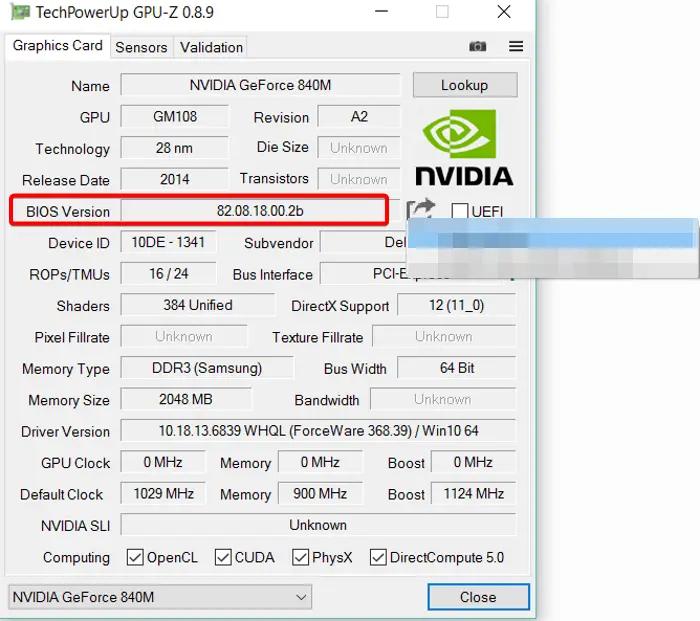Toggle the UEFI checkbox
The height and width of the screenshot is (621, 700).
click(x=460, y=211)
